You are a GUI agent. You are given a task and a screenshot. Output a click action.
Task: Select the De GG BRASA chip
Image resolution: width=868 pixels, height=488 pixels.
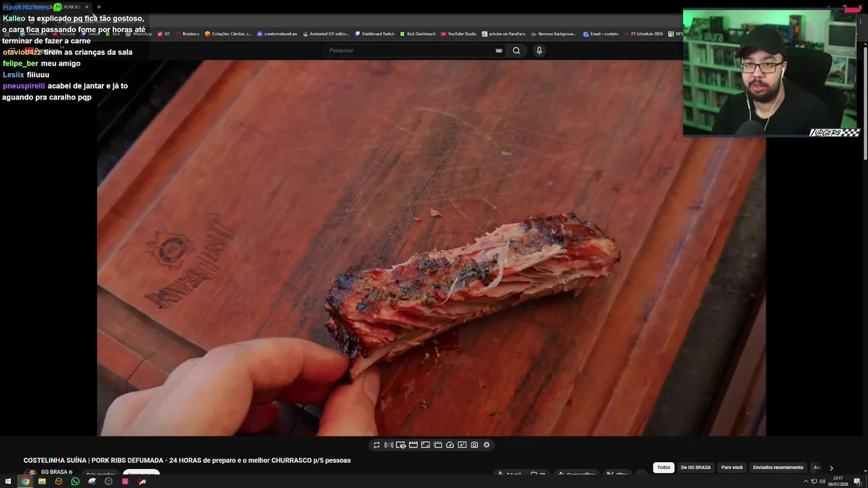point(696,468)
